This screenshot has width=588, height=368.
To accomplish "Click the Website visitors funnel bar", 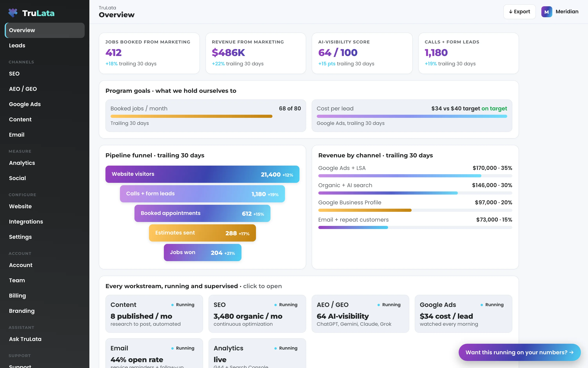I will tap(202, 174).
